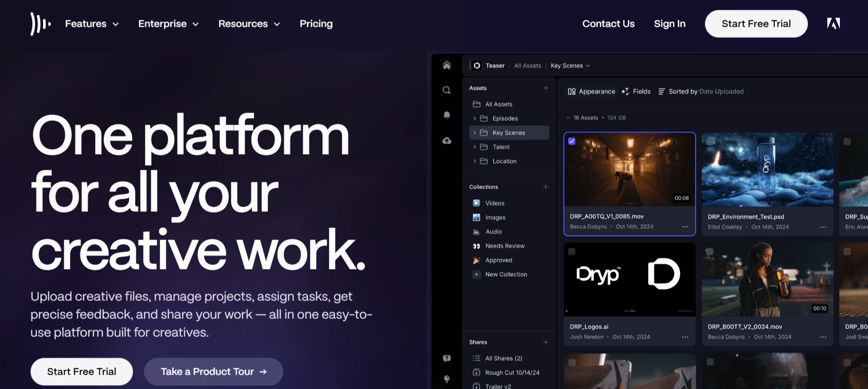
Task: Check the DRP_Environment_Test.psd checkbox
Action: point(710,141)
